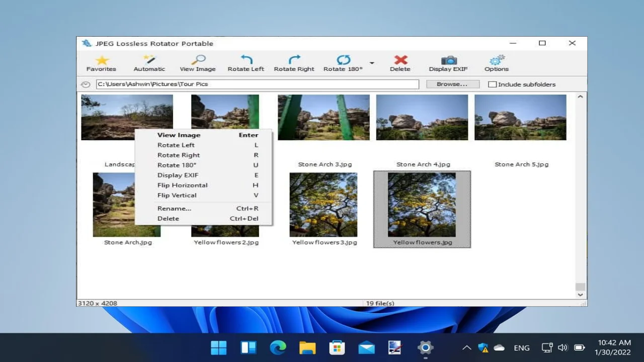Click the vertical scrollbar thumb
This screenshot has height=362, width=644.
point(580,287)
